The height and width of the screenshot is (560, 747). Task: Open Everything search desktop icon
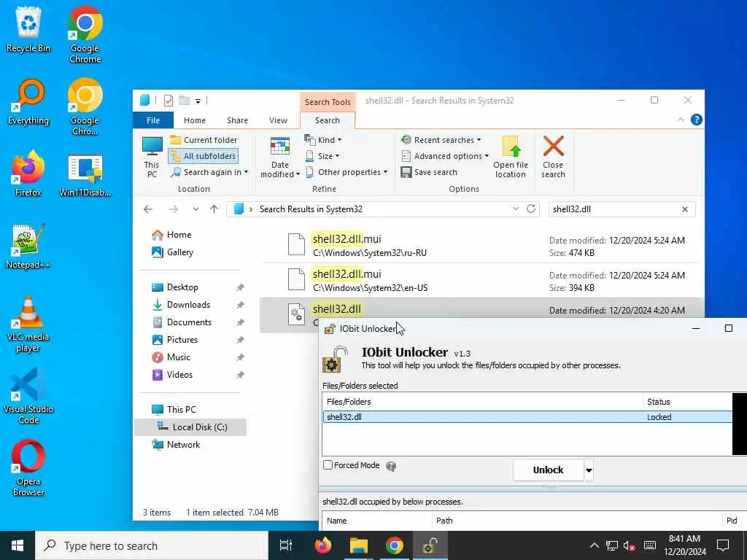click(28, 102)
